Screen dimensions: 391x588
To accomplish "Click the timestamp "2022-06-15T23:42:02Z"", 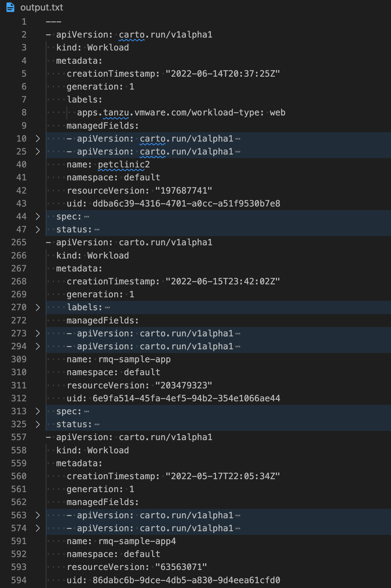I will pos(223,281).
